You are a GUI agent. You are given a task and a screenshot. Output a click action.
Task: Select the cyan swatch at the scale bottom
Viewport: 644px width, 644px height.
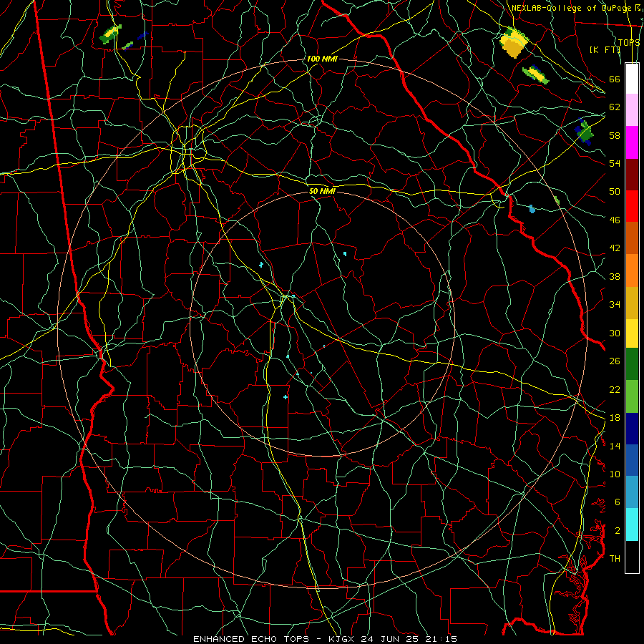click(632, 525)
